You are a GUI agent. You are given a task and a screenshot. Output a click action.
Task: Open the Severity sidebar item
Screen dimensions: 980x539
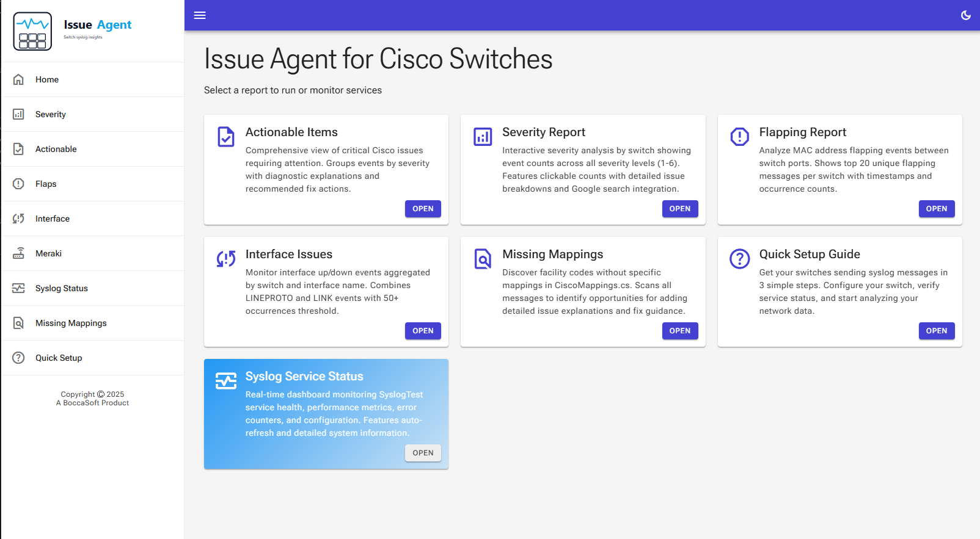click(92, 114)
